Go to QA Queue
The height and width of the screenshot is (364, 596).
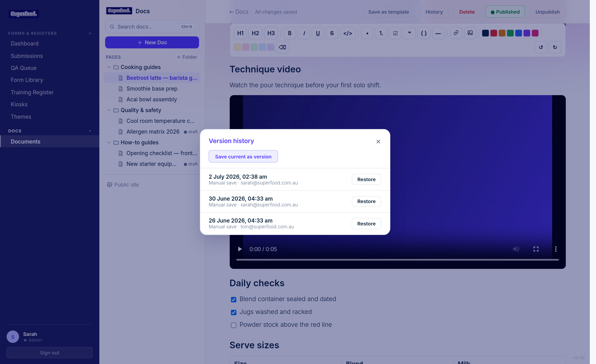24,68
